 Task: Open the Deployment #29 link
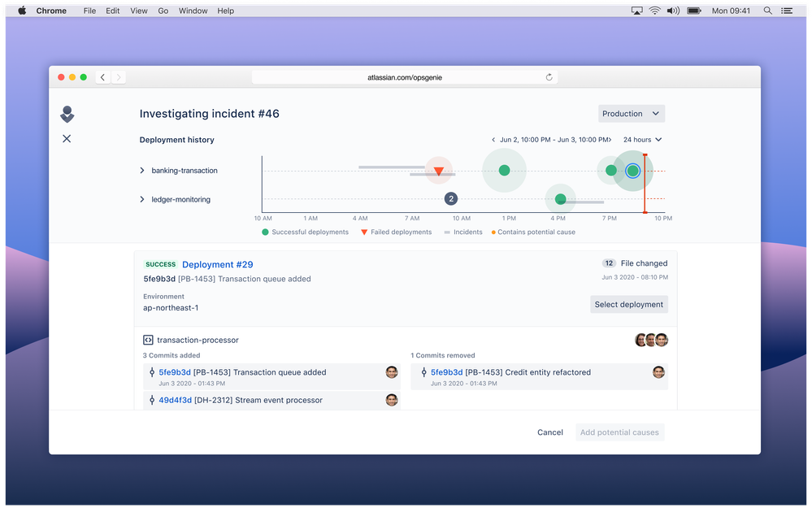pyautogui.click(x=218, y=265)
